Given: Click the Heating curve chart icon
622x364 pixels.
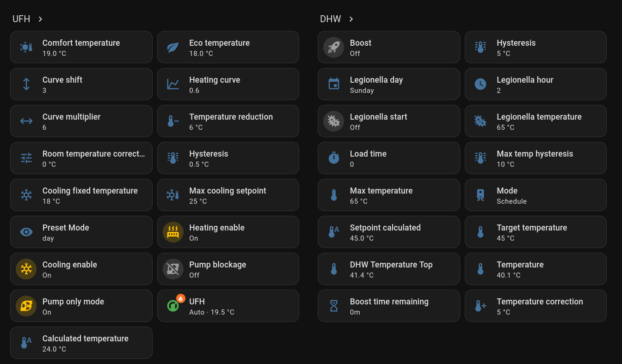Looking at the screenshot, I should (173, 84).
